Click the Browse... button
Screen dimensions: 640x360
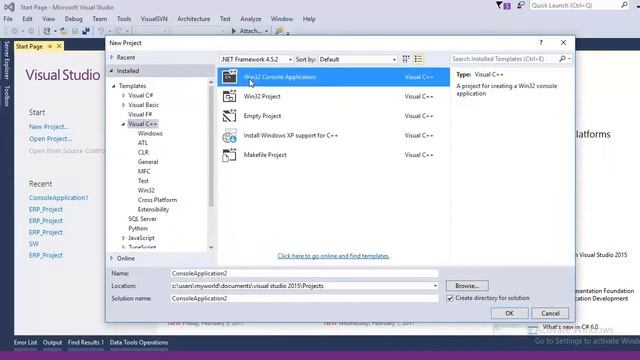coord(467,286)
